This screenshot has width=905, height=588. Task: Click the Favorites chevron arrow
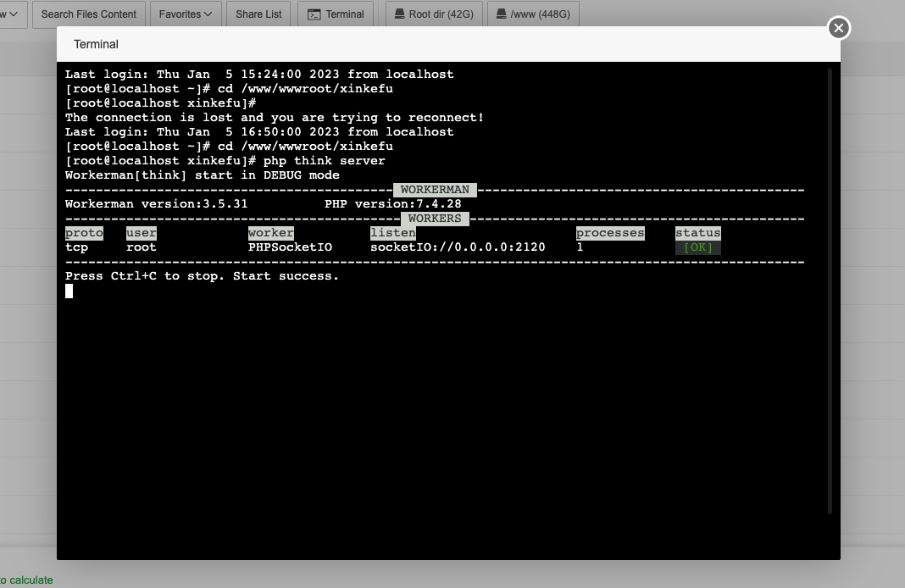tap(208, 14)
